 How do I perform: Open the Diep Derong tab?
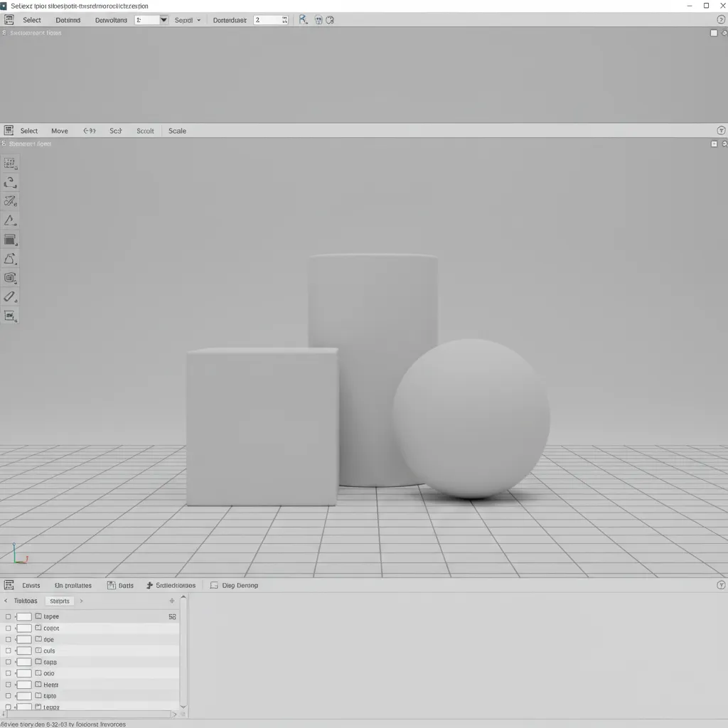pos(234,586)
